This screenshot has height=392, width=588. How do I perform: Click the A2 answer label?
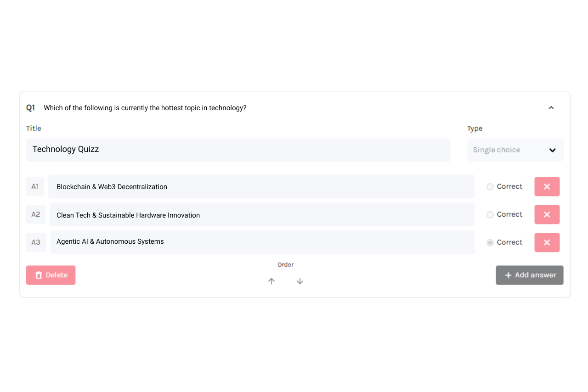coord(36,214)
